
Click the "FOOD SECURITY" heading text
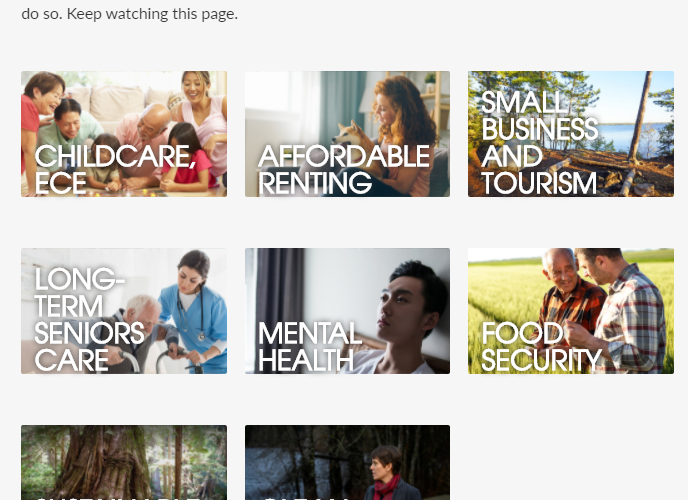pos(541,346)
